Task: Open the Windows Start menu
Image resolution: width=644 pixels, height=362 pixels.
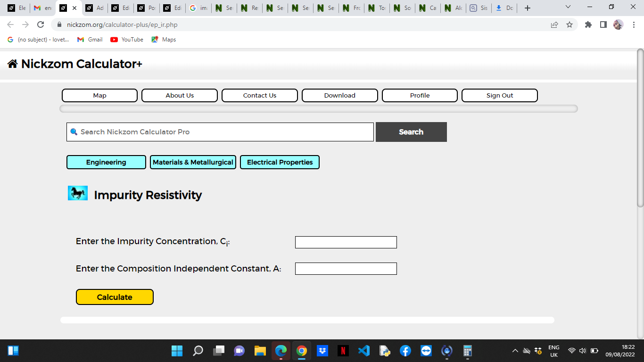Action: pos(177,351)
